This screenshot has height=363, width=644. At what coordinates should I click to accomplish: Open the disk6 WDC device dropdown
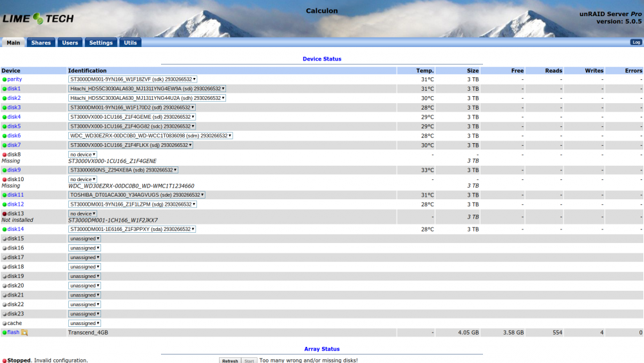pyautogui.click(x=150, y=135)
